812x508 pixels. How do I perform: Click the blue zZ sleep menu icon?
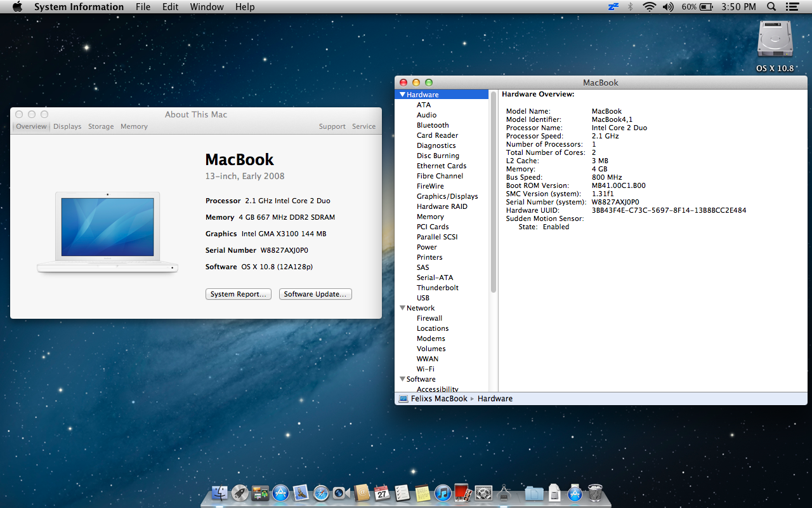(x=613, y=7)
